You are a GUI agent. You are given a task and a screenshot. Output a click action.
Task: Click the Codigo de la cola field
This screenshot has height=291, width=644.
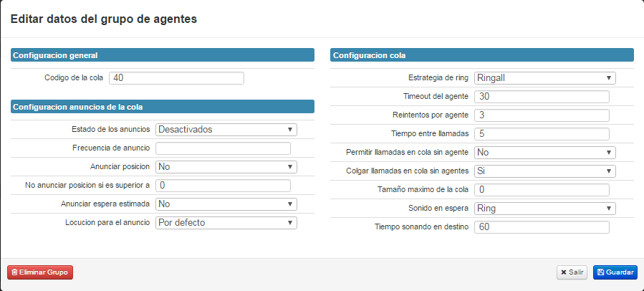177,78
